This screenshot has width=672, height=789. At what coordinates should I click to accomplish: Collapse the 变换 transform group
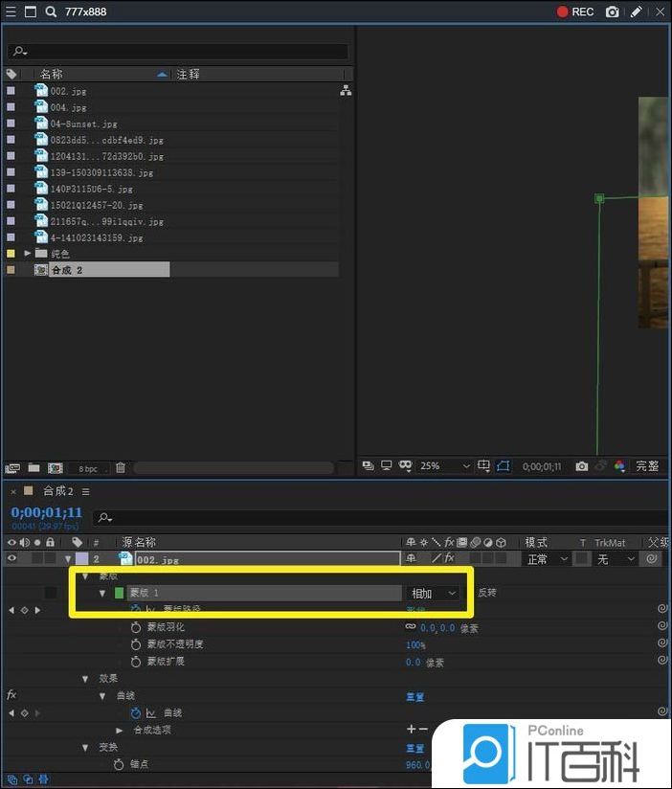(x=86, y=747)
